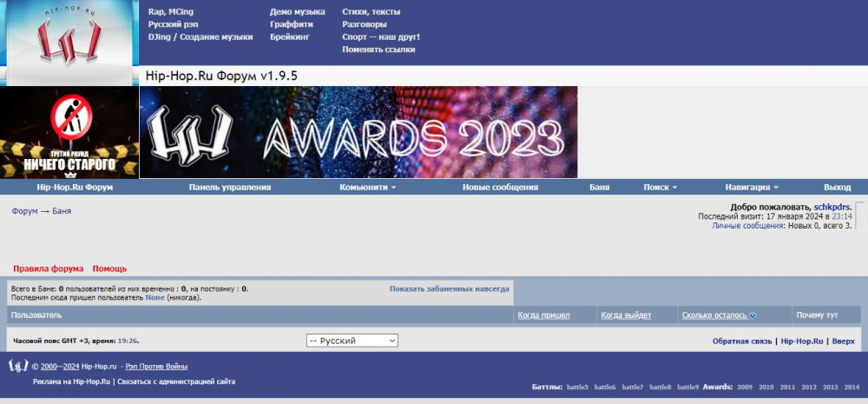The width and height of the screenshot is (868, 404).
Task: Click Показать забаненных навсегда
Action: pyautogui.click(x=450, y=288)
